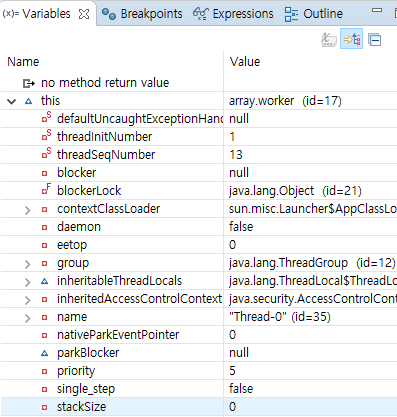Select the blocker variable row
The width and height of the screenshot is (397, 417).
coord(199,173)
